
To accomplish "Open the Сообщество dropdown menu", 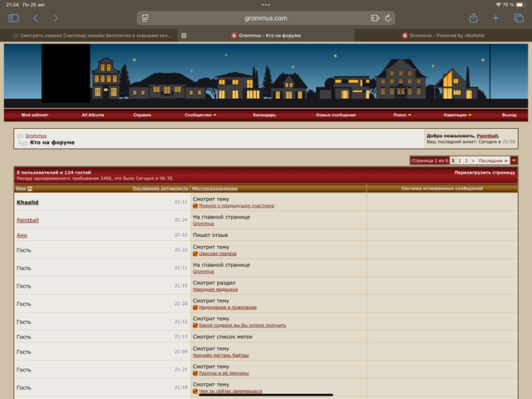I will tap(200, 115).
